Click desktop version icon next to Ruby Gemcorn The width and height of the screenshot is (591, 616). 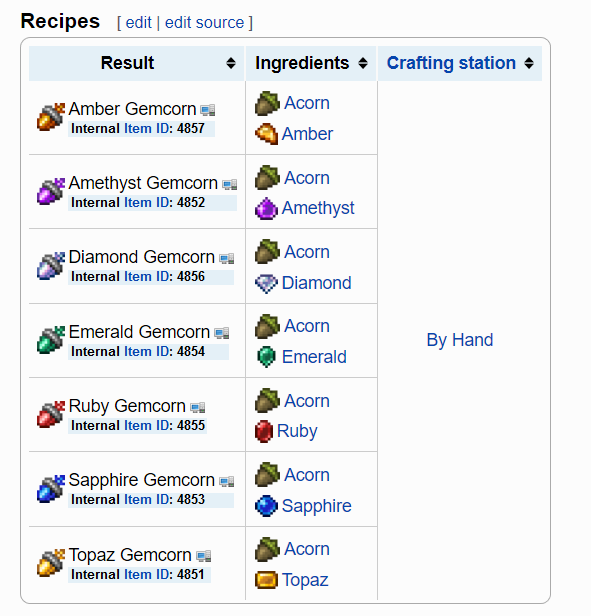pyautogui.click(x=198, y=407)
